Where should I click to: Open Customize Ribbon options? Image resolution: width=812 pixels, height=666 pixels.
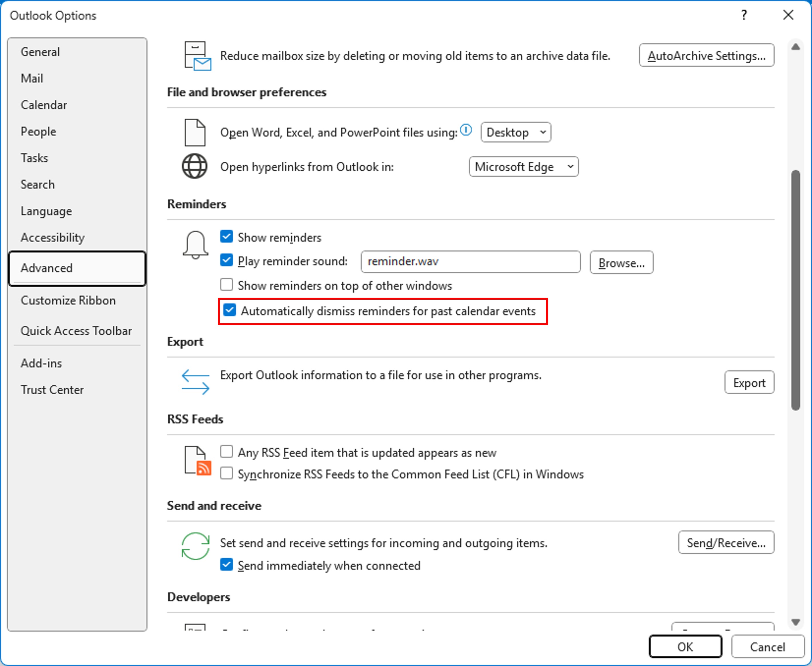[77, 300]
